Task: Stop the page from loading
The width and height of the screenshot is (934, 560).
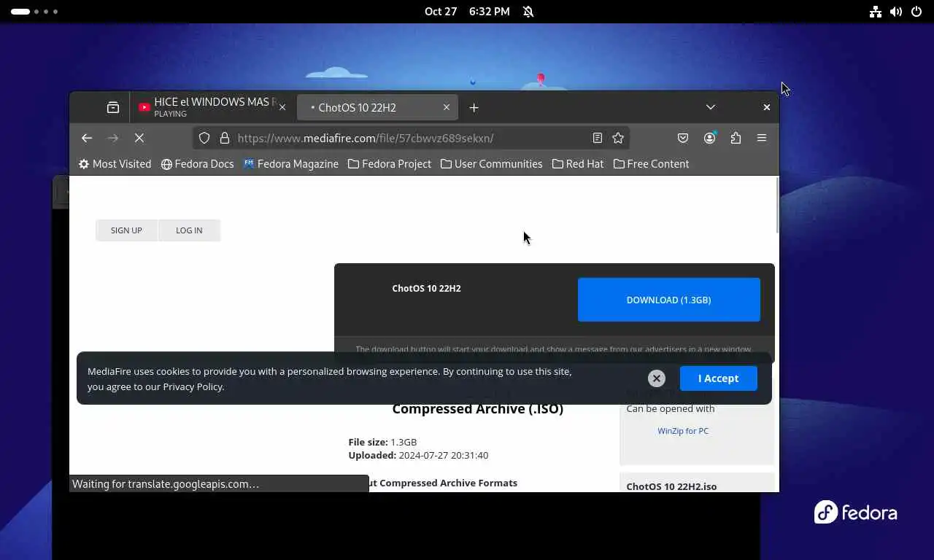Action: point(139,138)
